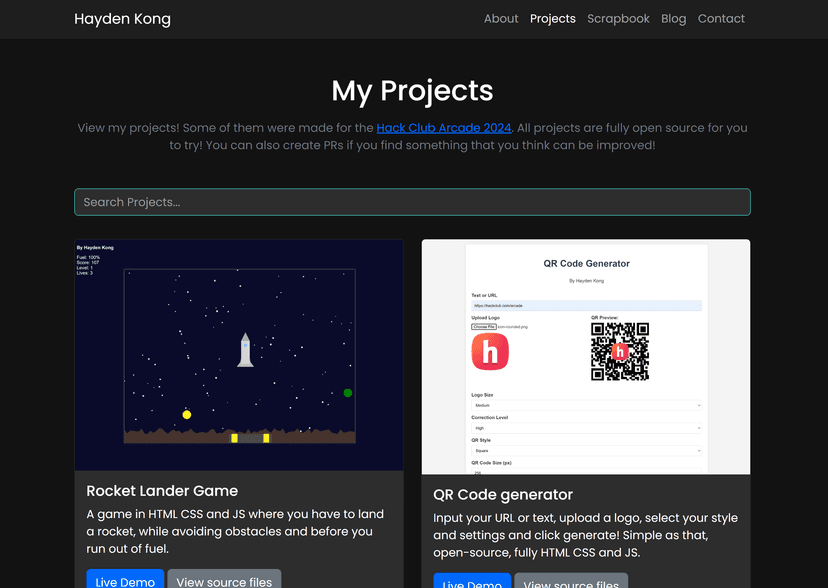The width and height of the screenshot is (828, 588).
Task: Open the Contact page link
Action: 721,18
